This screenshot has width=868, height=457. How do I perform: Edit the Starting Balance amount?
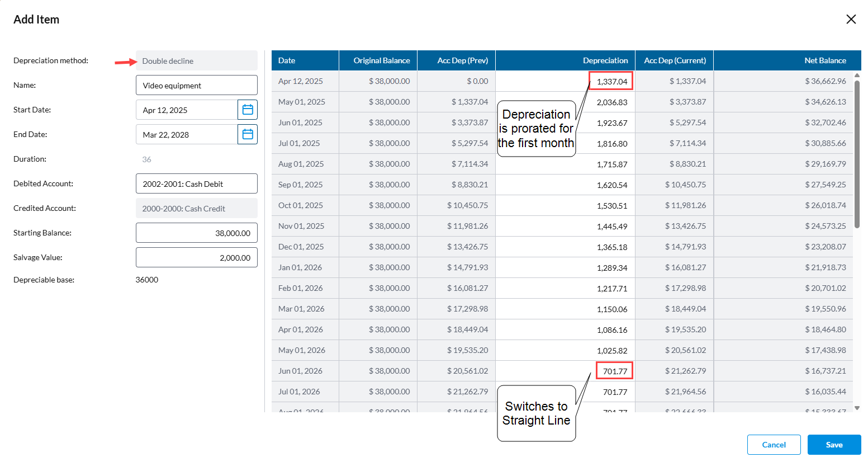click(x=196, y=233)
